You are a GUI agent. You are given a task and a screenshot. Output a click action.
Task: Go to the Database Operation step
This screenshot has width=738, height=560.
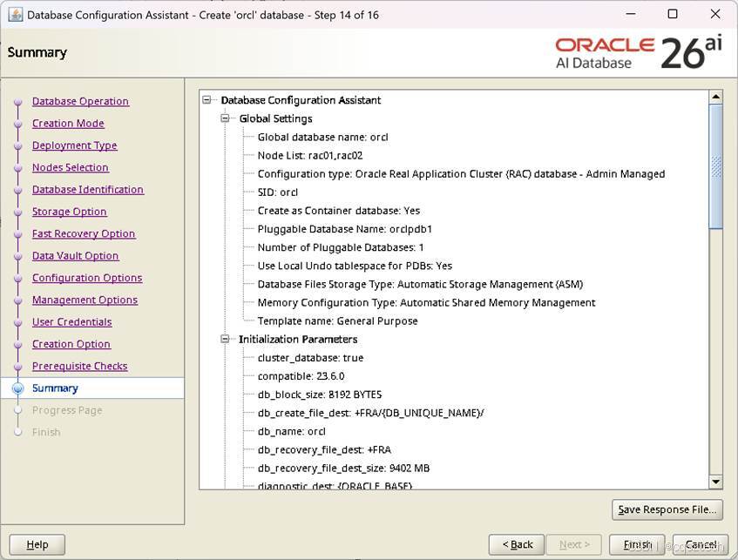tap(80, 101)
